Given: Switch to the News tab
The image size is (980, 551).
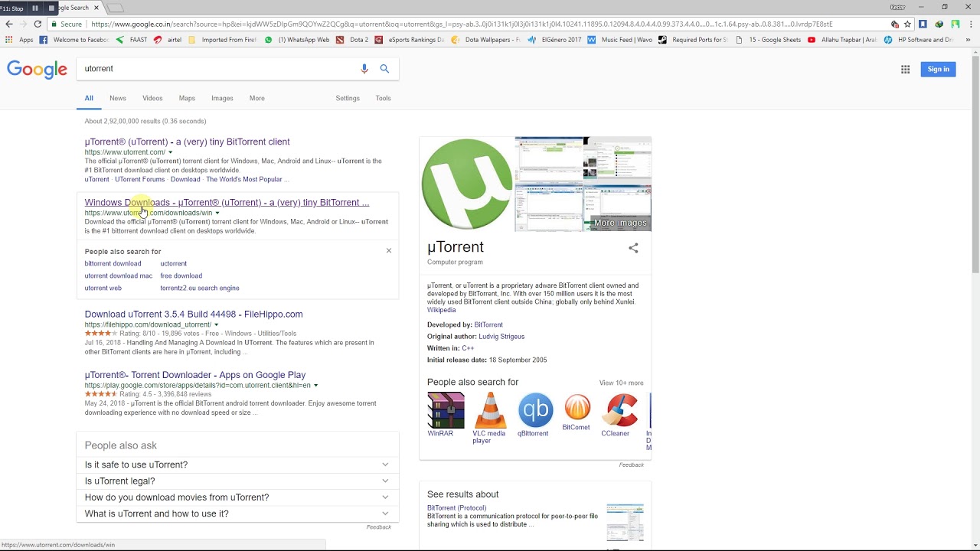Looking at the screenshot, I should (118, 98).
